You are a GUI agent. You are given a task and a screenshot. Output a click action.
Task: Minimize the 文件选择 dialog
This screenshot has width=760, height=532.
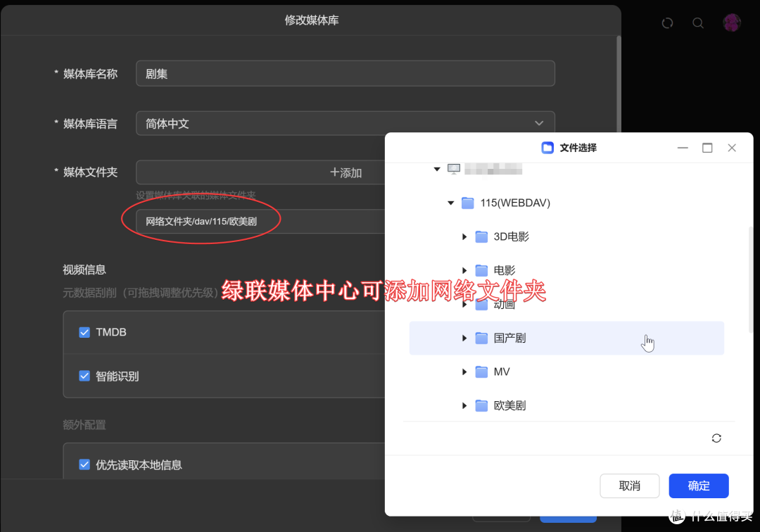coord(683,148)
